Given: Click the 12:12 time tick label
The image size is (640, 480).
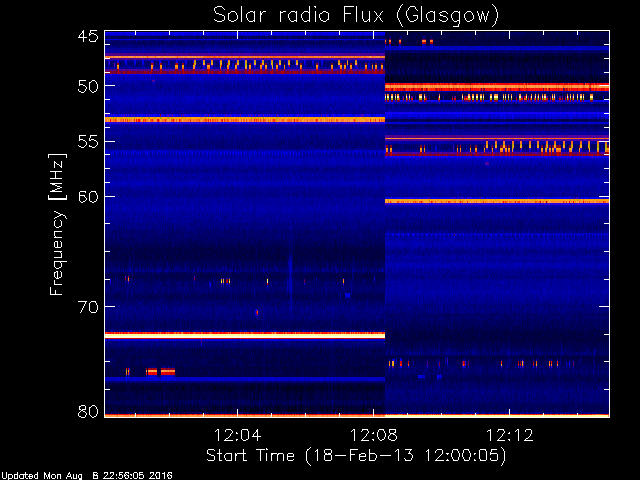Looking at the screenshot, I should [509, 435].
